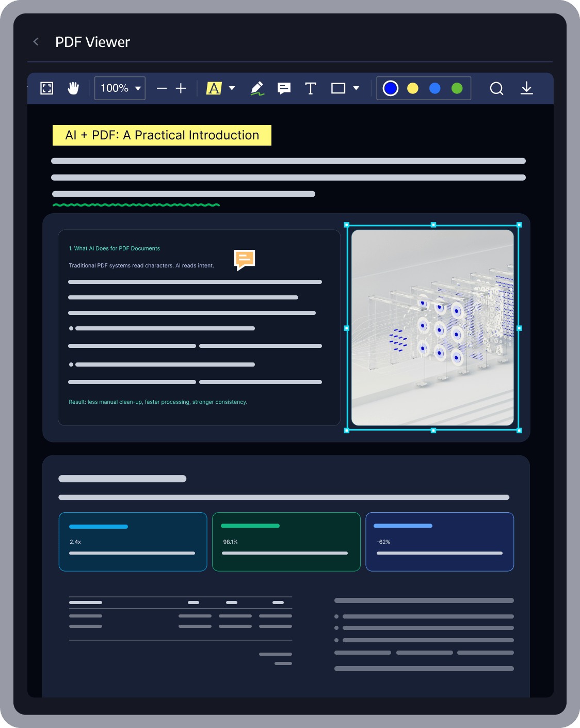Viewport: 580px width, 728px height.
Task: Select the freehand pen drawing tool
Action: 257,88
